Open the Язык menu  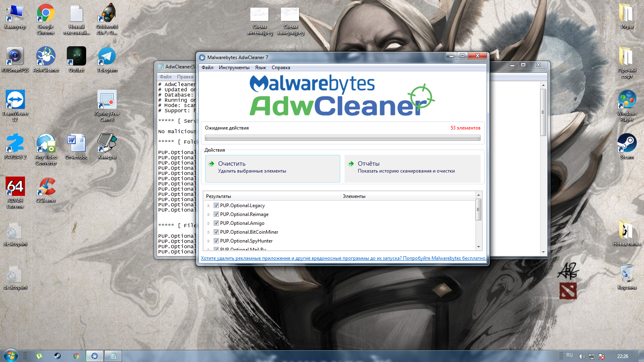(260, 68)
